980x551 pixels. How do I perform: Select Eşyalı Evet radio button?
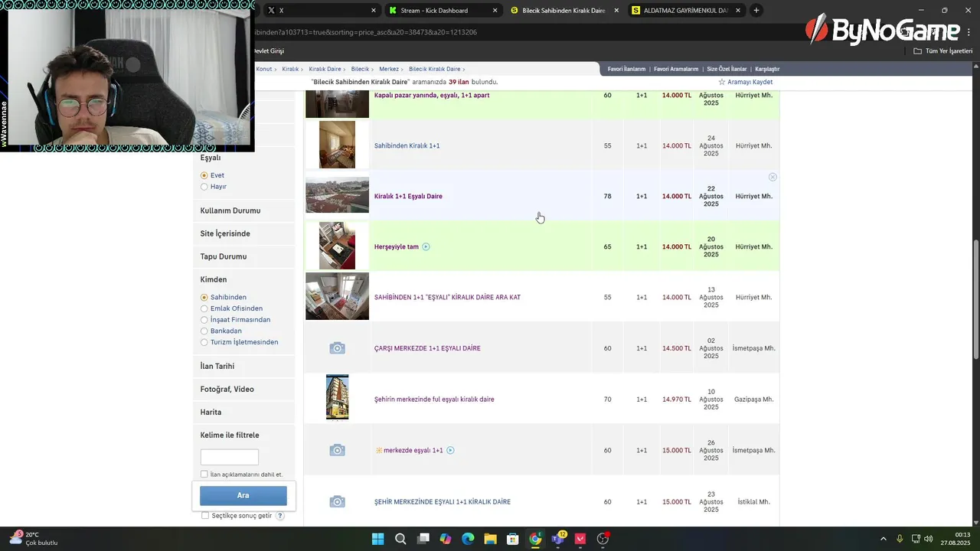click(x=204, y=175)
